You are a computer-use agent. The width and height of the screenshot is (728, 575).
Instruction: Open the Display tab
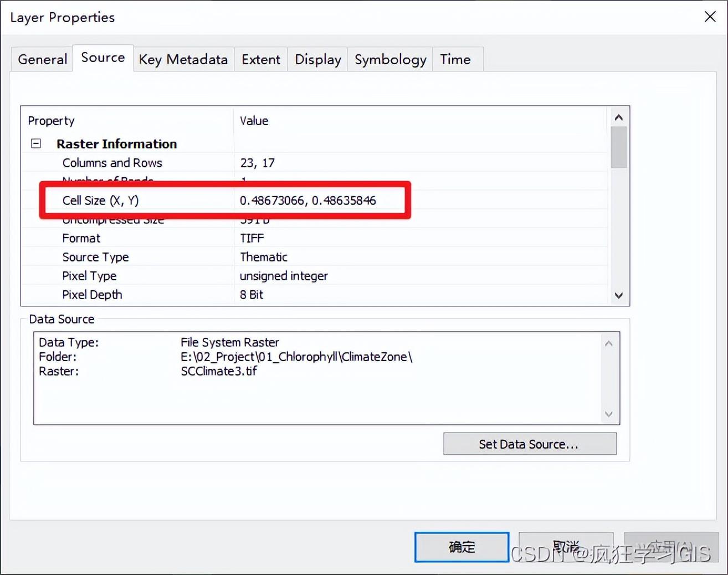coord(317,59)
